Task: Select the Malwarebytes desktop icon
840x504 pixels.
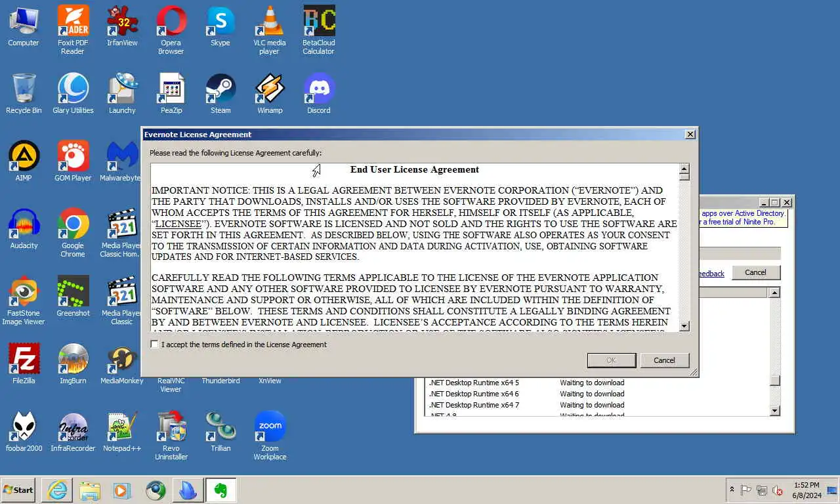Action: pyautogui.click(x=121, y=161)
